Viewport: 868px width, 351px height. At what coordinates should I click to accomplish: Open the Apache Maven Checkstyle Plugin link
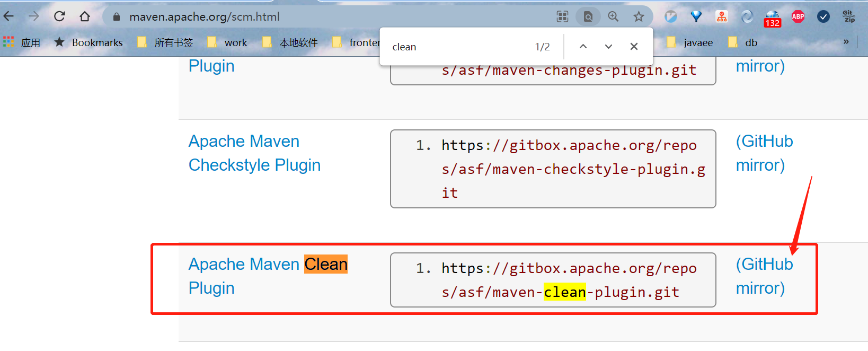[x=254, y=153]
